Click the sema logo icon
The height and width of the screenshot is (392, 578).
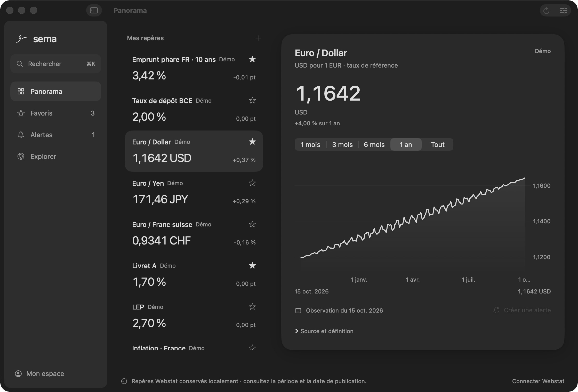(21, 39)
